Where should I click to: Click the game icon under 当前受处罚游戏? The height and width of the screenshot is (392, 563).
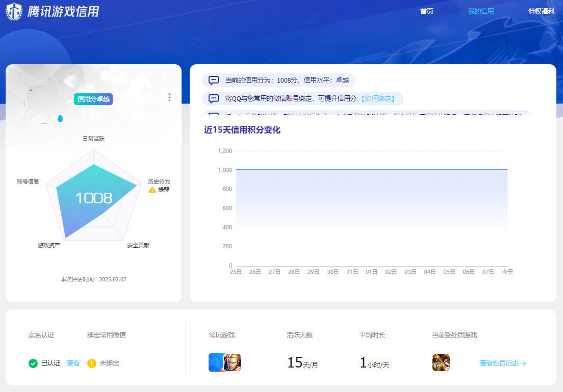click(x=441, y=362)
